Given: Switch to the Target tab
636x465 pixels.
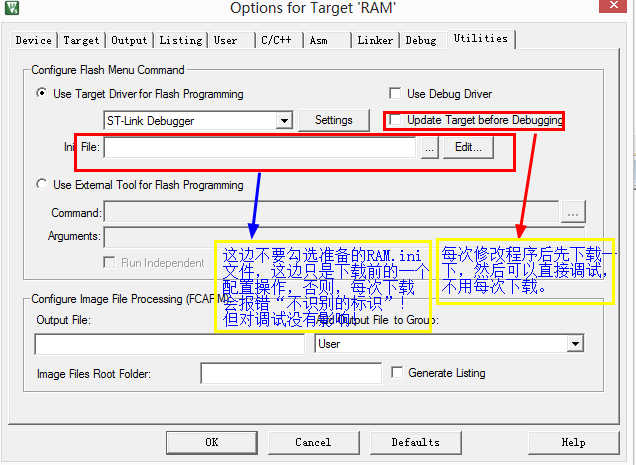Looking at the screenshot, I should 81,40.
